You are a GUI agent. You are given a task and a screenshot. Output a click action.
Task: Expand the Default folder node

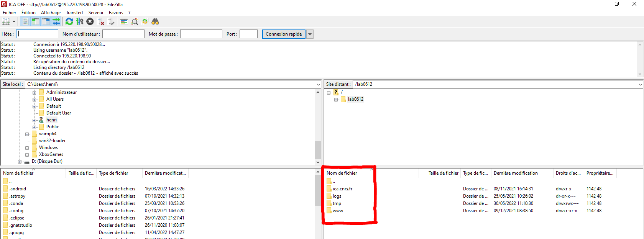click(34, 106)
